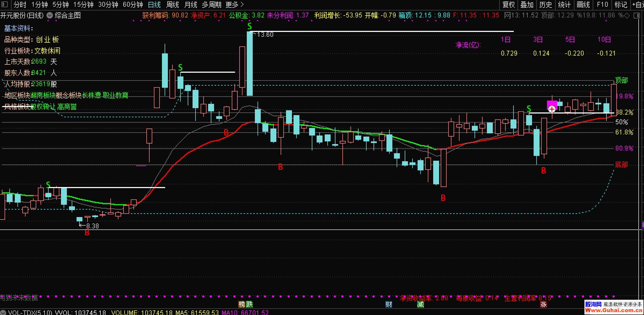Switch to the 周线 weekly tab
644x315 pixels.
(x=172, y=5)
